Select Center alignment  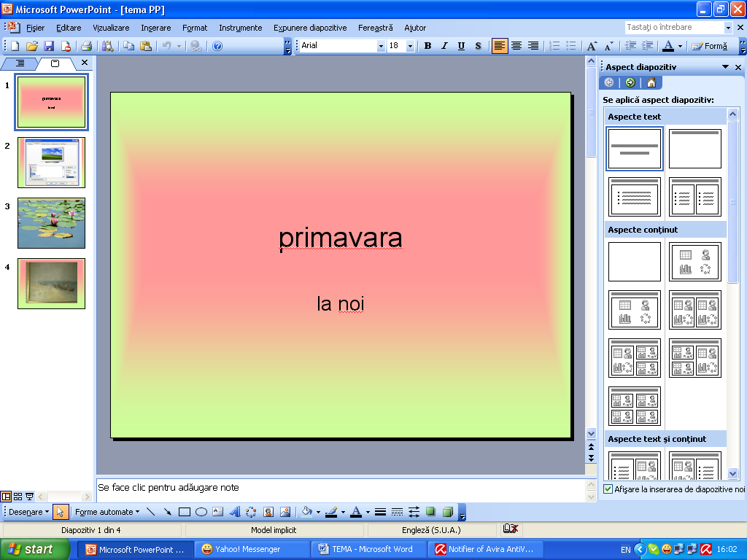pyautogui.click(x=516, y=46)
